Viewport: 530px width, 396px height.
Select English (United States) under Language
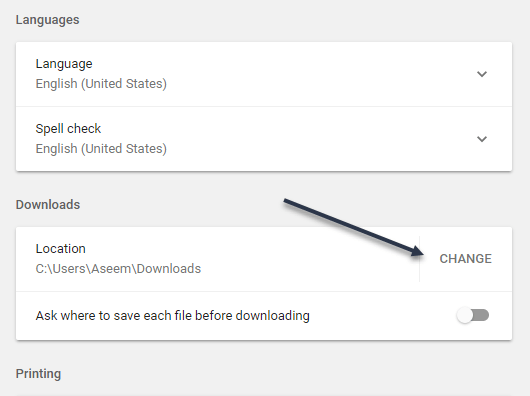coord(101,84)
